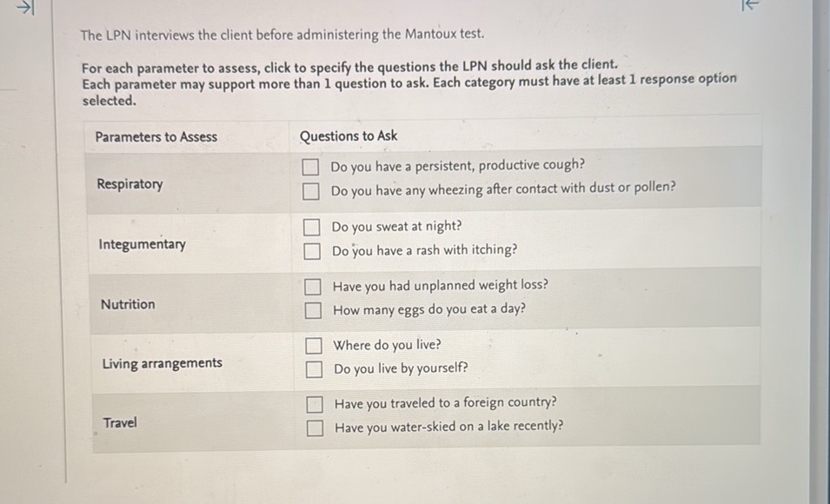Select the Respiratory parameter row
Image resolution: width=830 pixels, height=504 pixels.
click(x=129, y=183)
